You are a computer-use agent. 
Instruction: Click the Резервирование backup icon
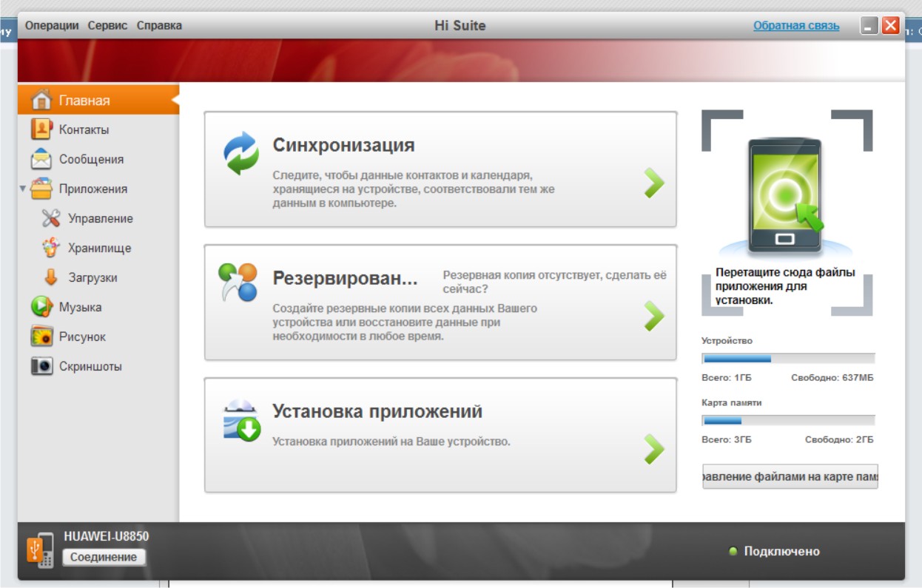click(x=238, y=282)
